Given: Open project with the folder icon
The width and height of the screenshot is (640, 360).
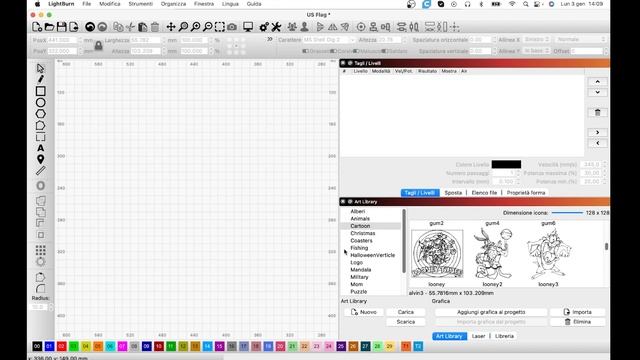Looking at the screenshot, I should (49, 27).
